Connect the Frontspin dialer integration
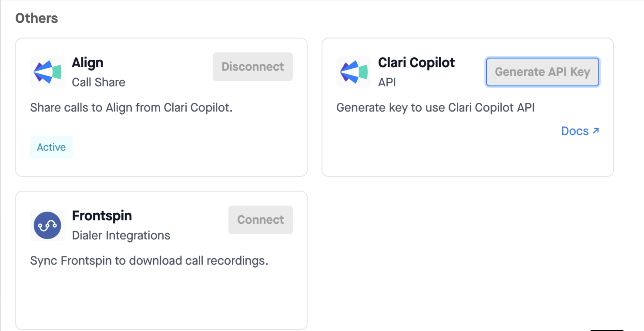 [x=260, y=220]
